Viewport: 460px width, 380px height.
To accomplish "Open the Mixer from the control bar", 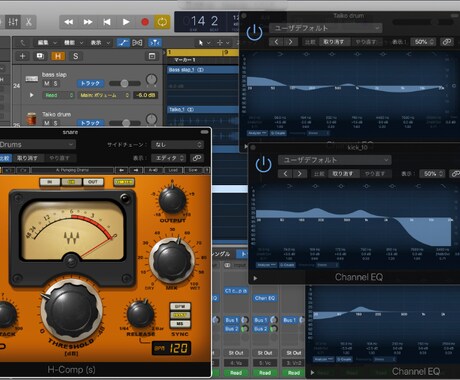I will pos(13,22).
